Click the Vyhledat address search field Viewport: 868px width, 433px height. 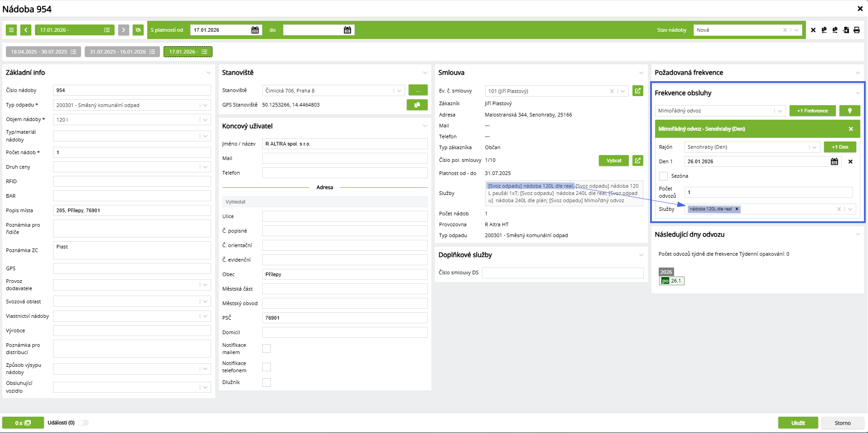pos(325,202)
